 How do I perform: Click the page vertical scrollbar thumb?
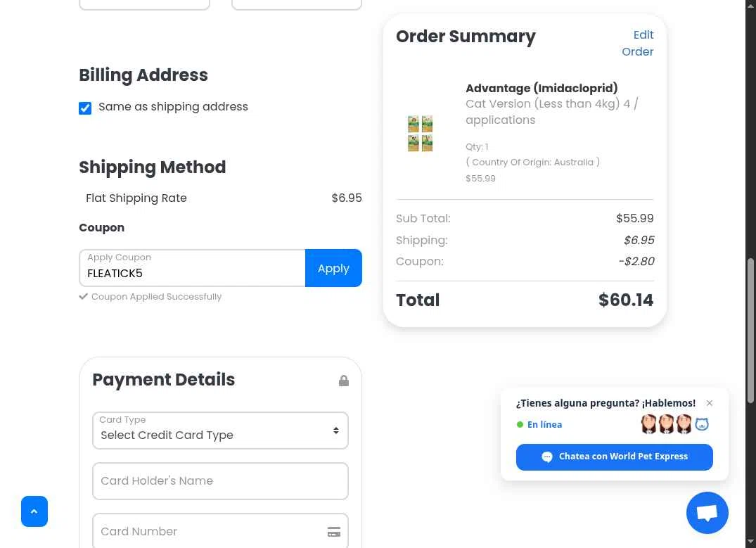tap(750, 331)
